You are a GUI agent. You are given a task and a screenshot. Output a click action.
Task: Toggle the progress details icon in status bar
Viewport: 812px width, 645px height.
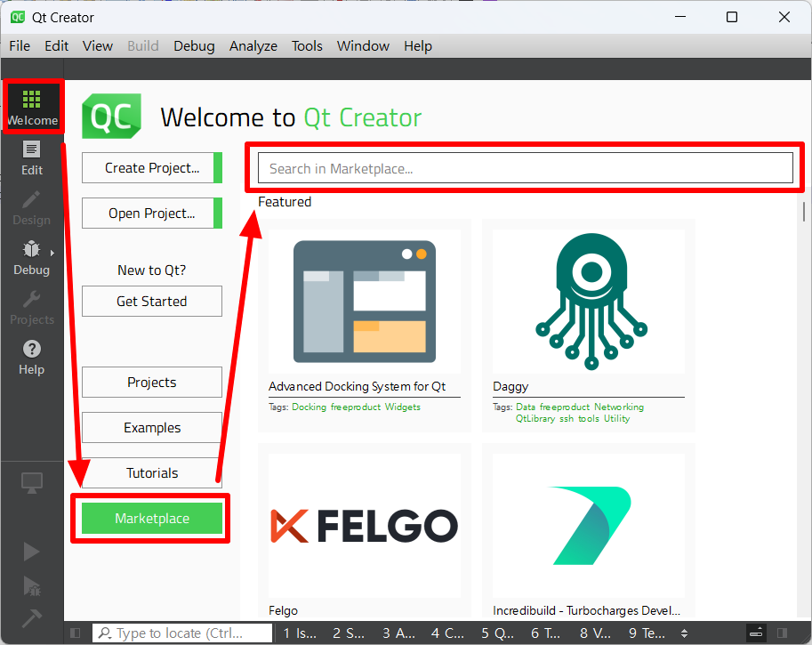757,633
